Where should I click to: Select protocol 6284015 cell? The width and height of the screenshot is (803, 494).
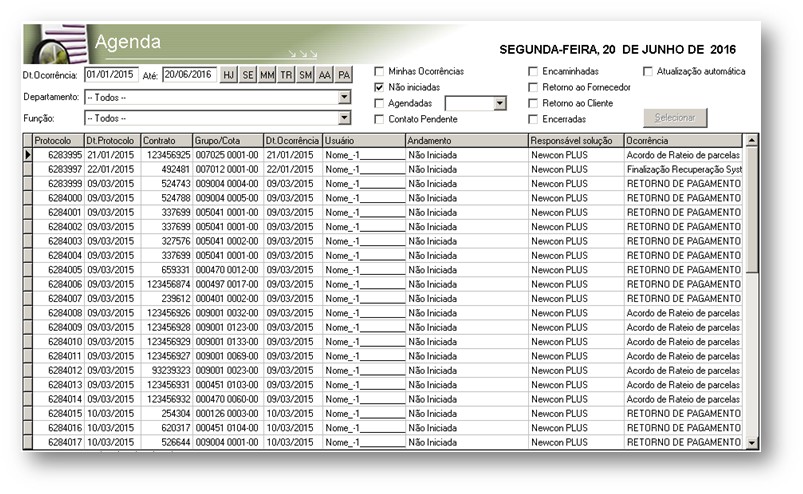59,413
